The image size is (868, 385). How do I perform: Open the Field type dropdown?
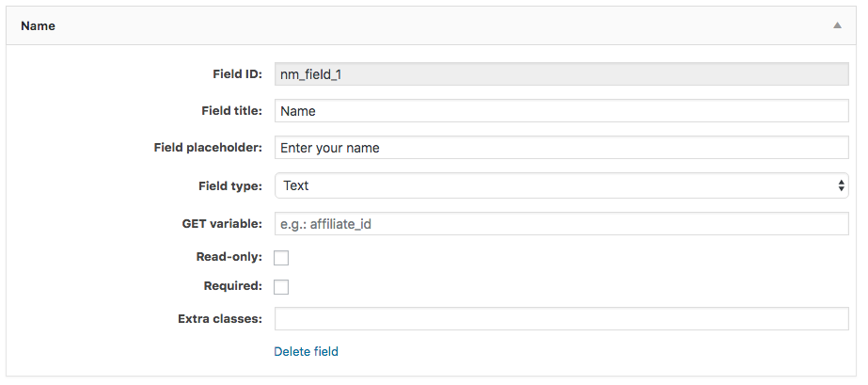[x=561, y=185]
